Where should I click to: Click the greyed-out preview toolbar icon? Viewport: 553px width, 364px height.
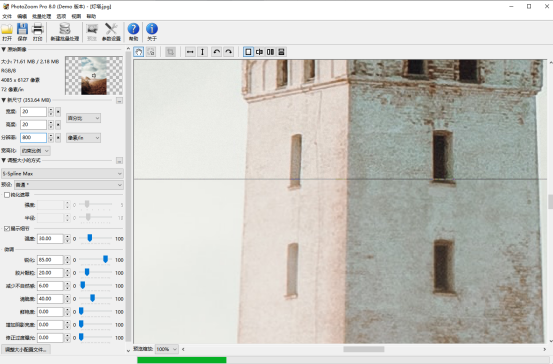92,29
